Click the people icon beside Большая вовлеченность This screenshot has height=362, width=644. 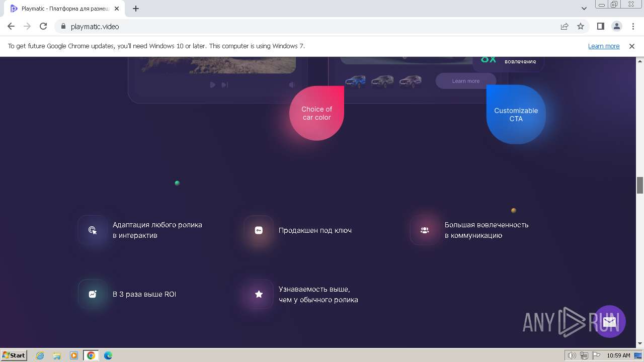pyautogui.click(x=425, y=230)
